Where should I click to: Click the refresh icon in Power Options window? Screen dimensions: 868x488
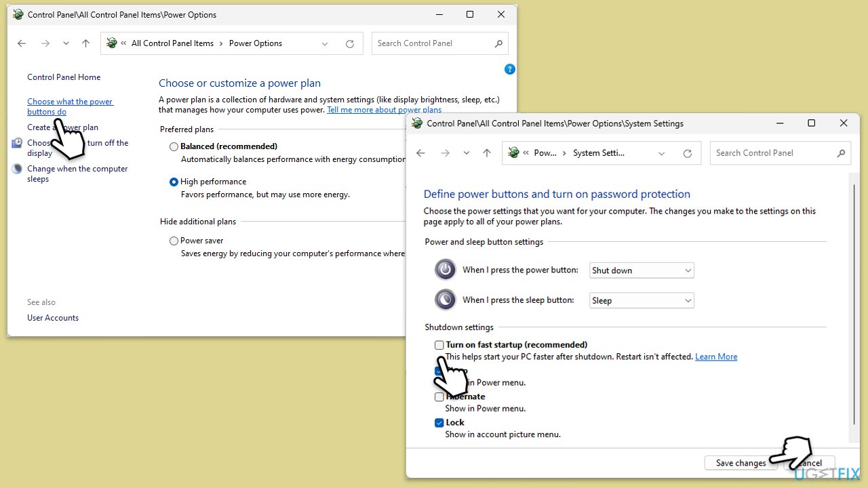coord(350,43)
